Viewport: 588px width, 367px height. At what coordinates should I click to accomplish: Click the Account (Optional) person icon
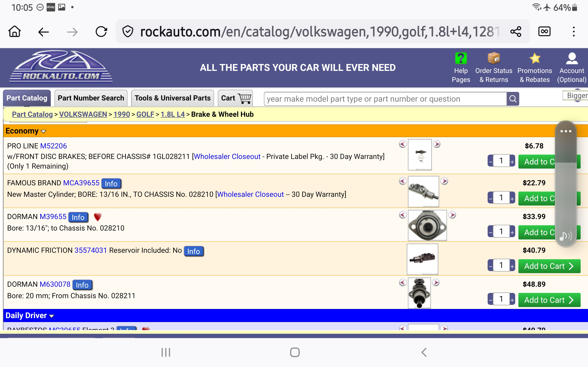coord(572,58)
